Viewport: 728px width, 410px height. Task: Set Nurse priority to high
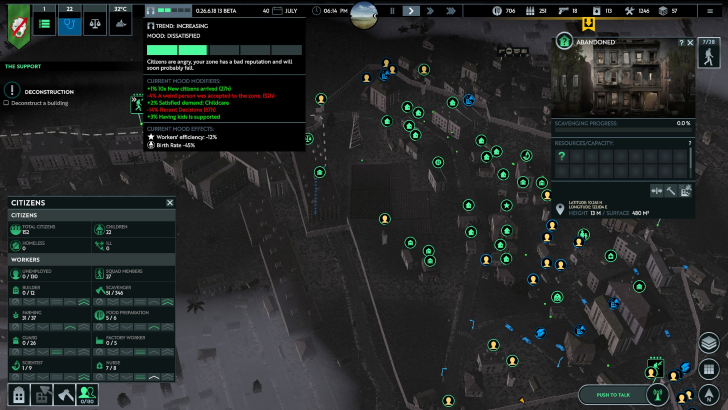point(154,377)
